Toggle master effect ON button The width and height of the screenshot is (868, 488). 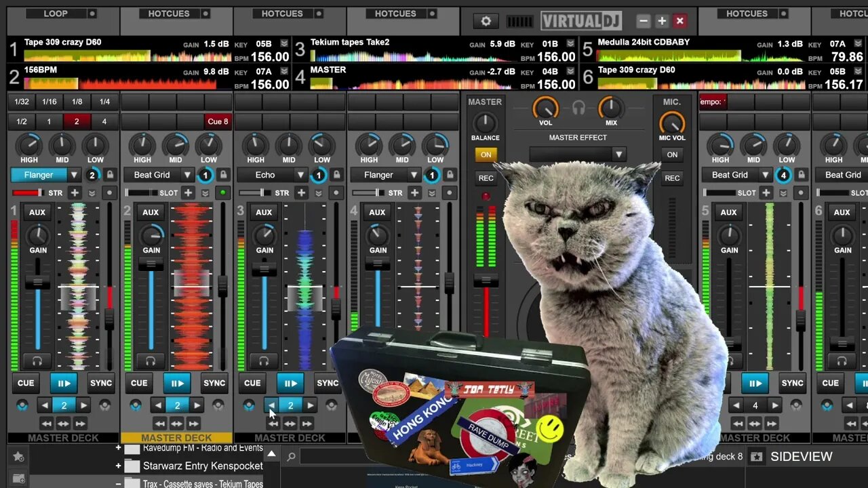[486, 155]
